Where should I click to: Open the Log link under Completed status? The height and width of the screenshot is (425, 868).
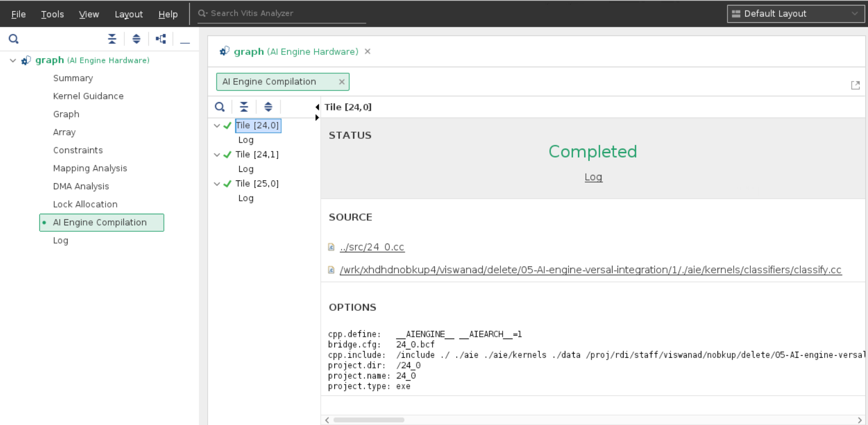tap(593, 176)
